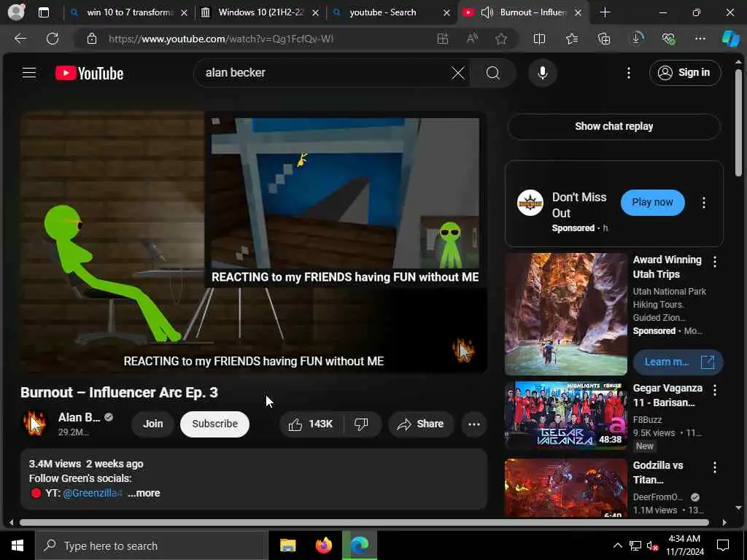Image resolution: width=747 pixels, height=560 pixels.
Task: Open options for Award Winning Utah Trips ad
Action: click(715, 262)
